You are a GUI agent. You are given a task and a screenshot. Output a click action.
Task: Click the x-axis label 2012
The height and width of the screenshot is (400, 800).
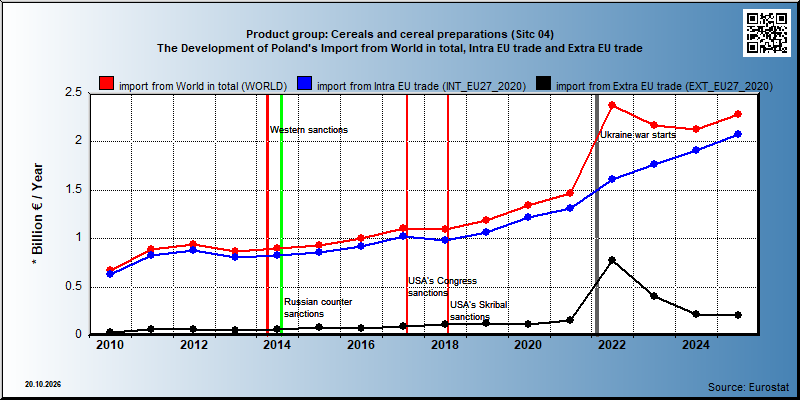(194, 345)
